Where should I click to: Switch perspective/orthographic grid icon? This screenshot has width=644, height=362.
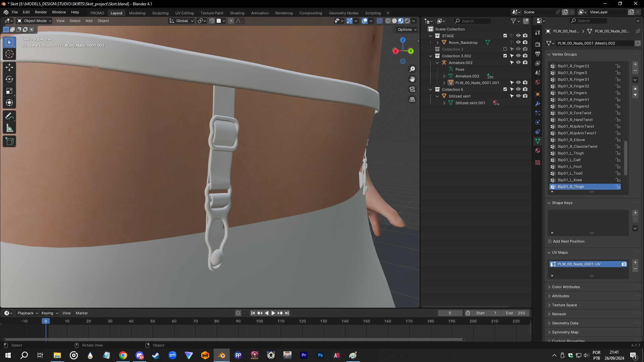[412, 100]
